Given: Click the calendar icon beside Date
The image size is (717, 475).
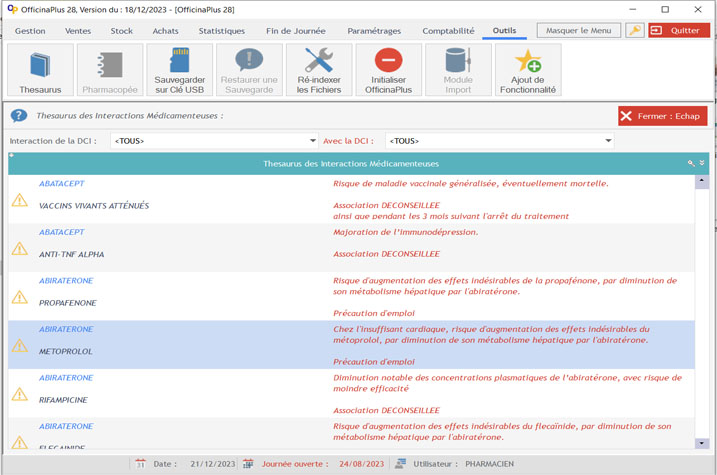Looking at the screenshot, I should click(141, 464).
